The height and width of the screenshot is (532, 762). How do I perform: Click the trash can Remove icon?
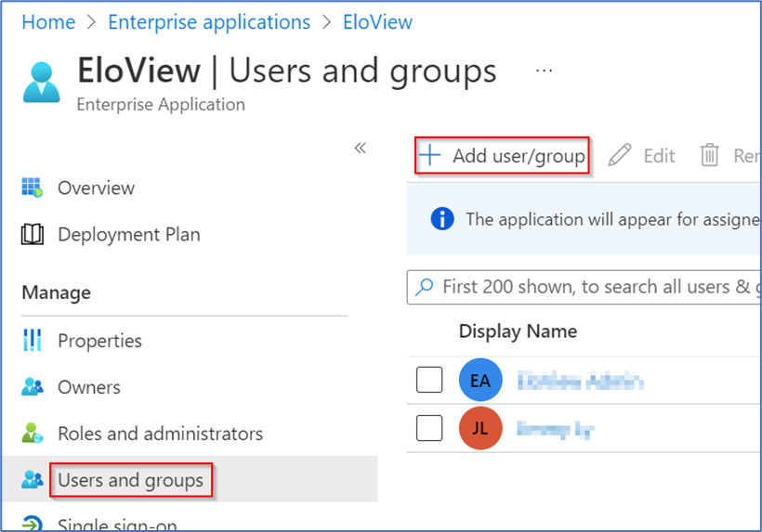point(709,155)
